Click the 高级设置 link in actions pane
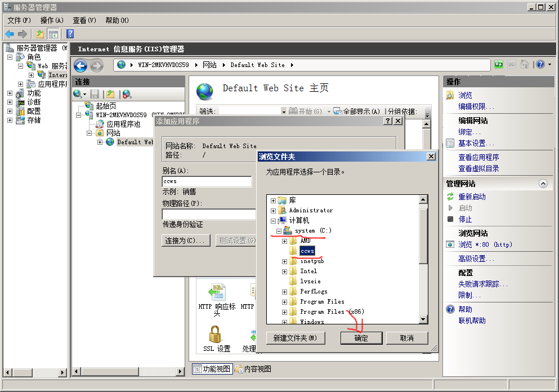 pos(476,259)
